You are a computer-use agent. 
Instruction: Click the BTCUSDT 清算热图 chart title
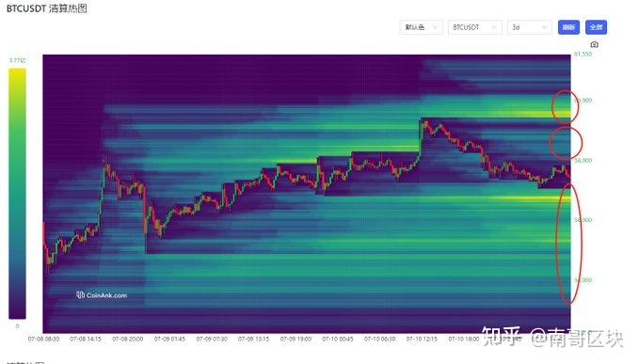46,8
